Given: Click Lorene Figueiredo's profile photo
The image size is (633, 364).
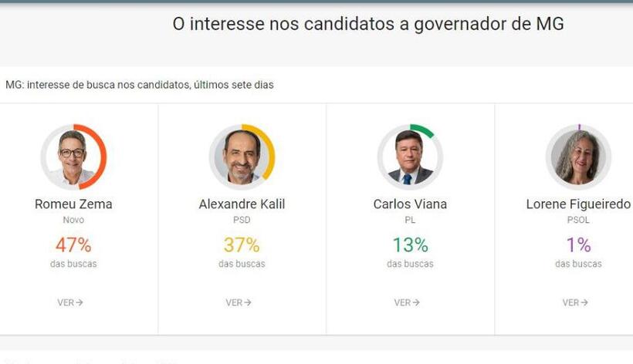Looking at the screenshot, I should 578,157.
